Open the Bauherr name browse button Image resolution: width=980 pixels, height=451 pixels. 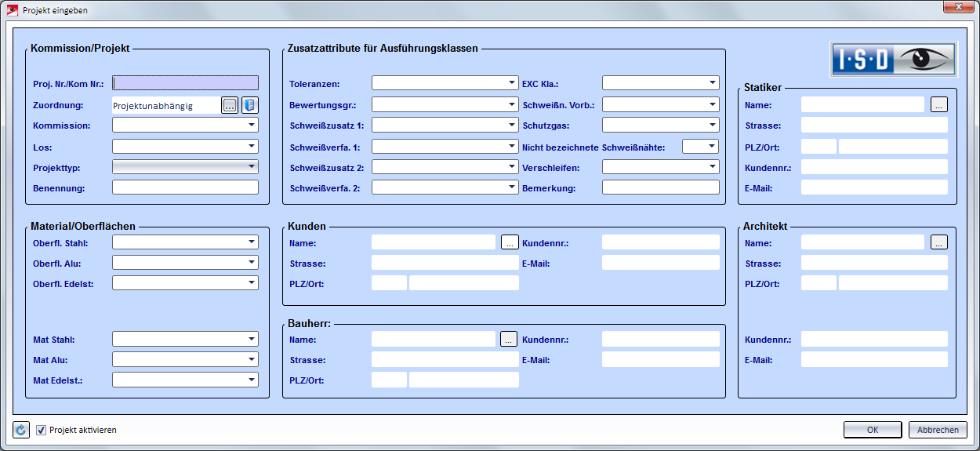(x=510, y=340)
